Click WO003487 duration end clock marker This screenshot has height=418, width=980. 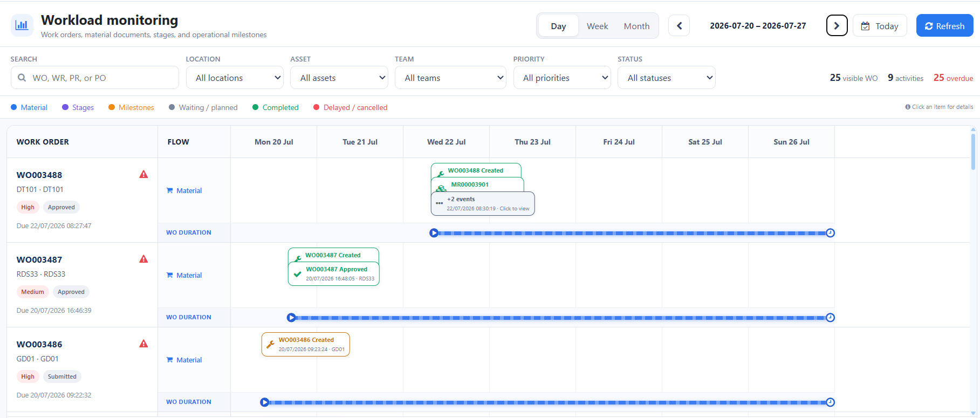pyautogui.click(x=831, y=318)
